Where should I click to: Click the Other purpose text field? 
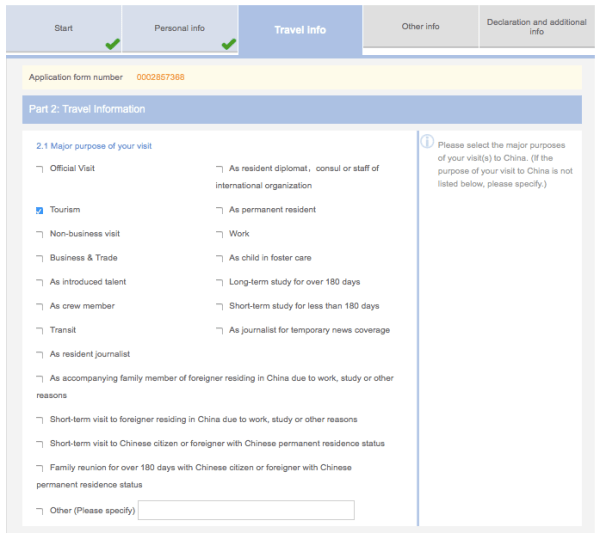pyautogui.click(x=246, y=510)
